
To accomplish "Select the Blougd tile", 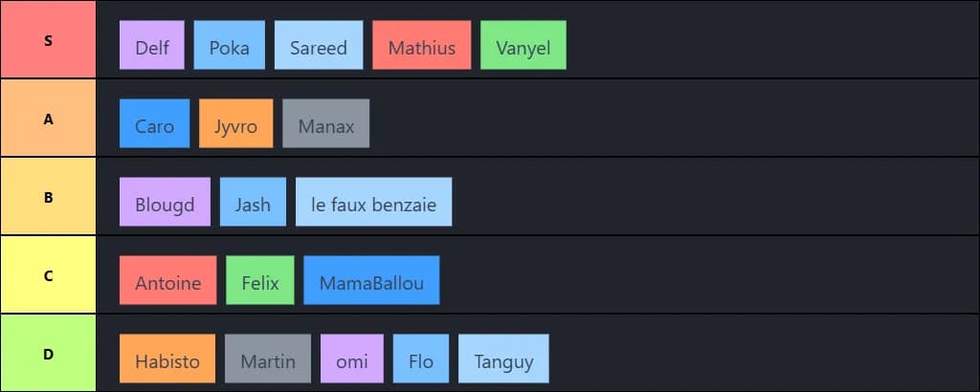I will point(165,202).
